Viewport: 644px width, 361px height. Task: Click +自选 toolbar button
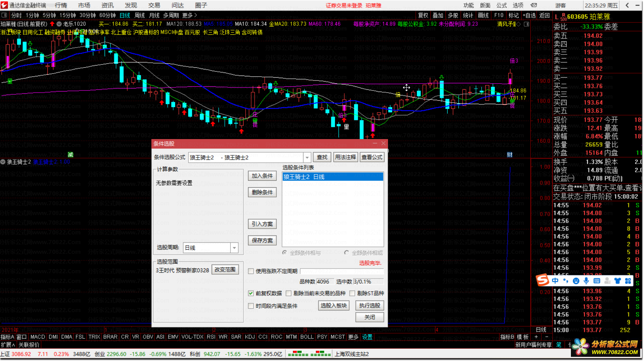[529, 15]
